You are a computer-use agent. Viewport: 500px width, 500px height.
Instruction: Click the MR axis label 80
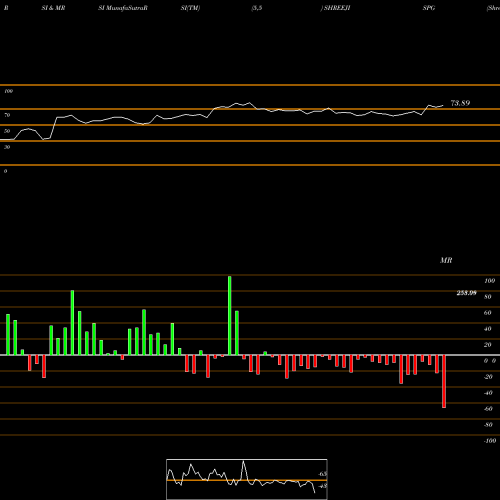488,297
